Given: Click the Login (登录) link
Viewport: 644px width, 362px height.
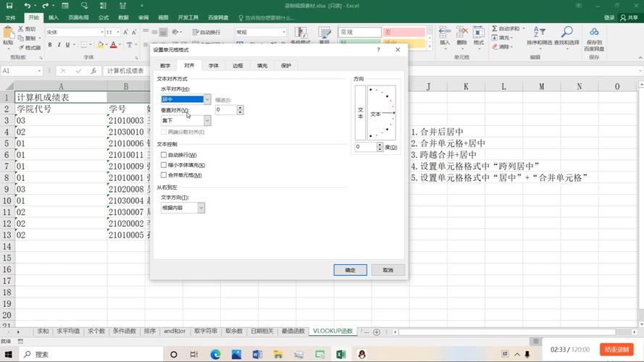Looking at the screenshot, I should tap(609, 17).
